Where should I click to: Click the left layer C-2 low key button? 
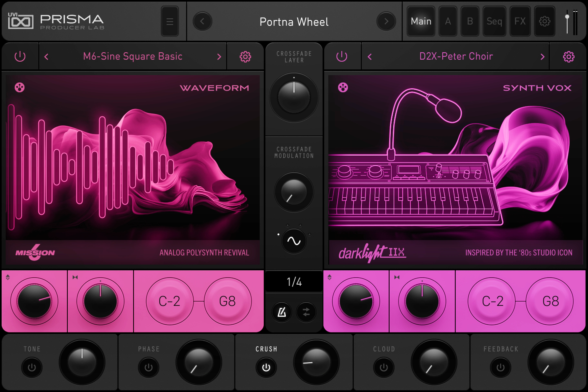point(169,301)
